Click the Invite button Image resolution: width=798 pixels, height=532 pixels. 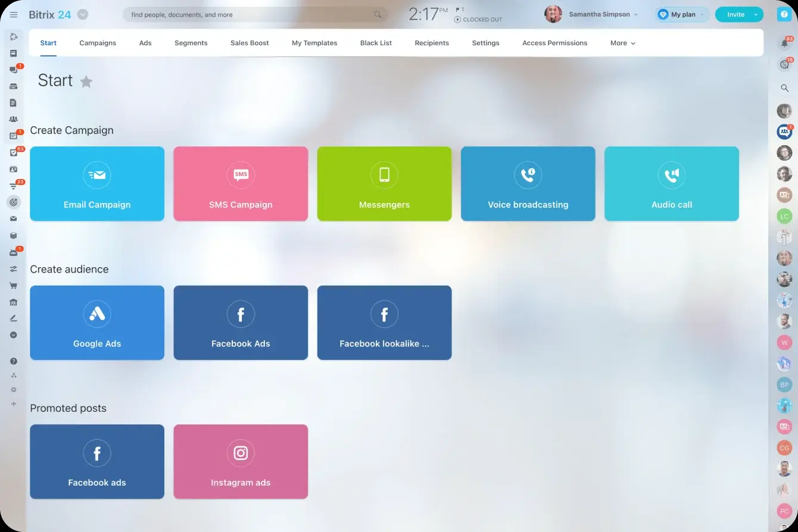point(735,15)
